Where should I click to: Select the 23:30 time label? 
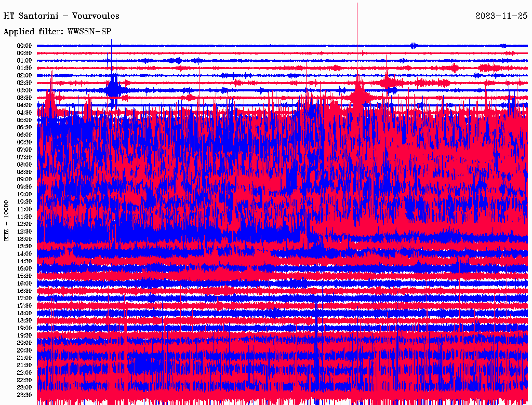[24, 395]
